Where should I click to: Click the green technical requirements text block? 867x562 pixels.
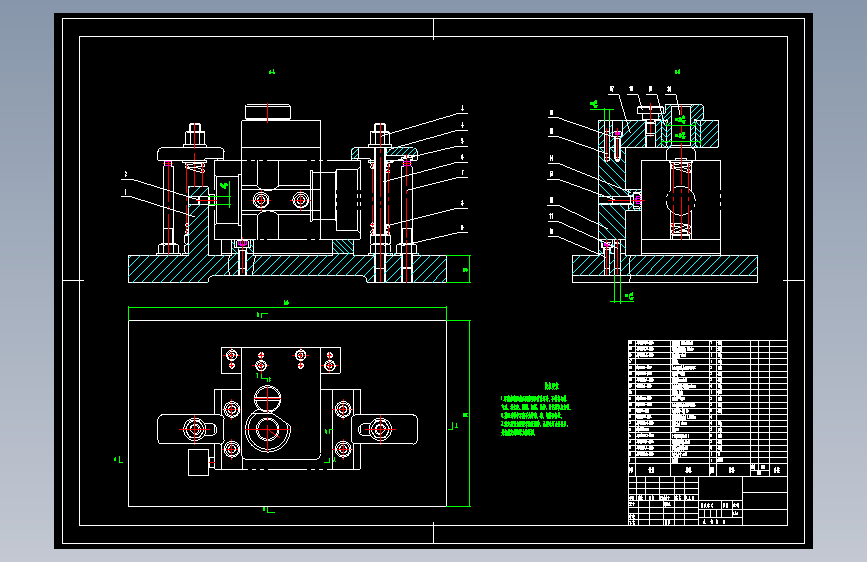pos(535,409)
